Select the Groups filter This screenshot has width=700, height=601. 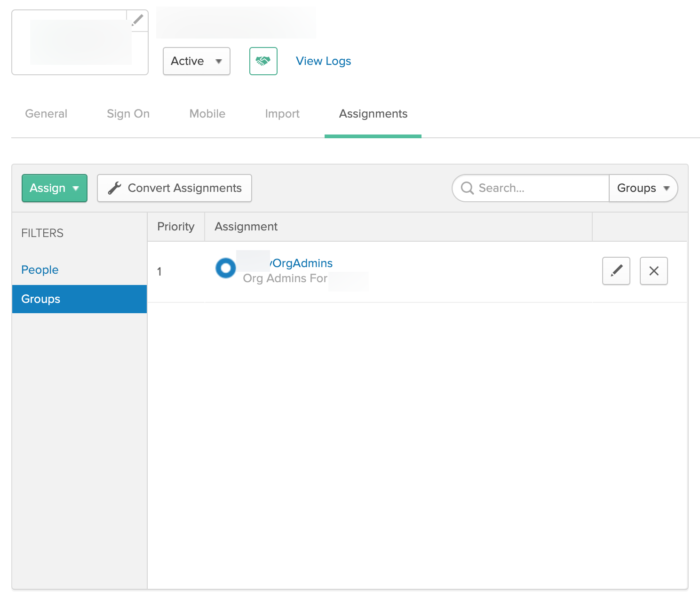point(80,299)
